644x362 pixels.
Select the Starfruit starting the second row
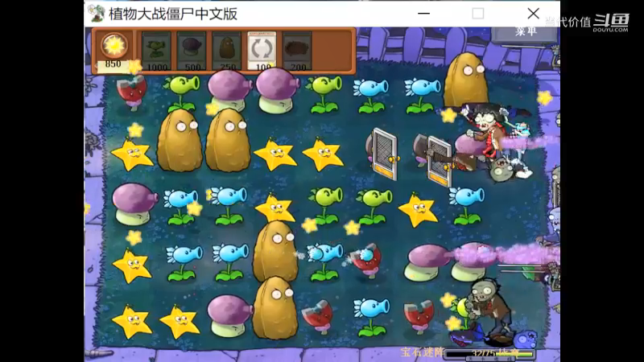click(132, 154)
